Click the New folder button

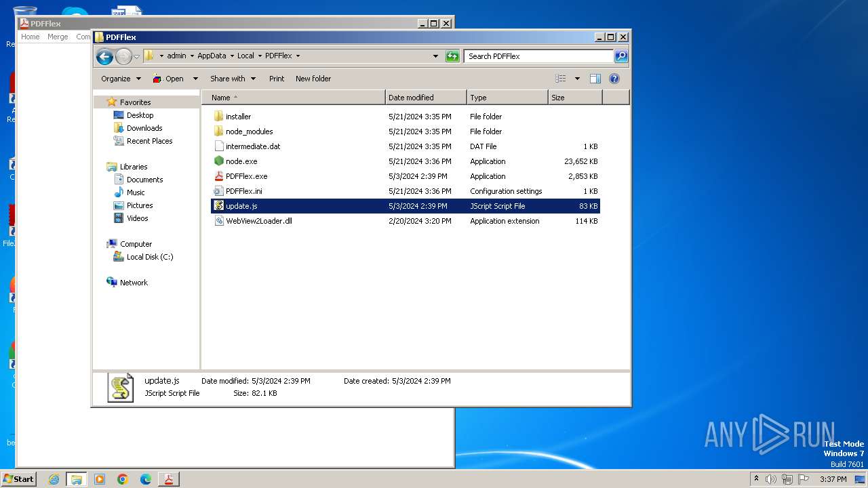click(313, 79)
